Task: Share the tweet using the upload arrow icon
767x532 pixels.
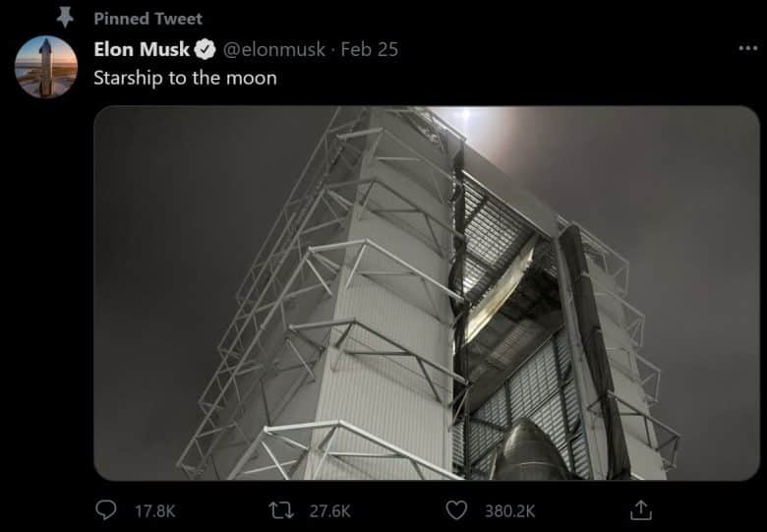Action: click(641, 509)
